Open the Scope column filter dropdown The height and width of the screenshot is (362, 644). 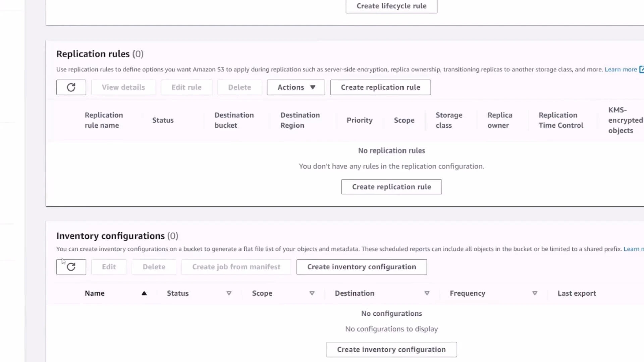(312, 293)
